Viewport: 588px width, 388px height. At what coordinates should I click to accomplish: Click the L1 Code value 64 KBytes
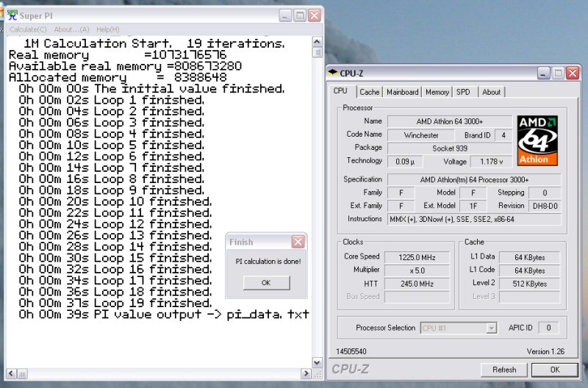[x=529, y=270]
